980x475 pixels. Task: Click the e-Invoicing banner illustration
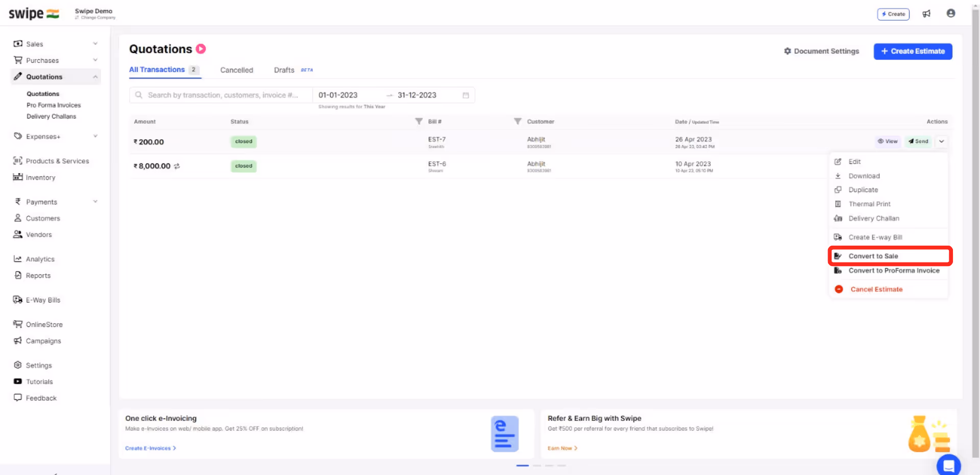505,434
